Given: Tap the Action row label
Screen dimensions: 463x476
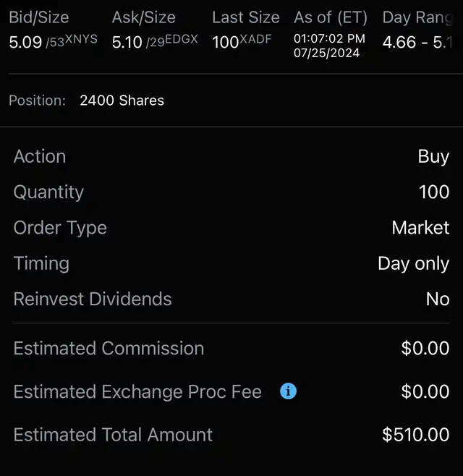Looking at the screenshot, I should click(x=40, y=156).
